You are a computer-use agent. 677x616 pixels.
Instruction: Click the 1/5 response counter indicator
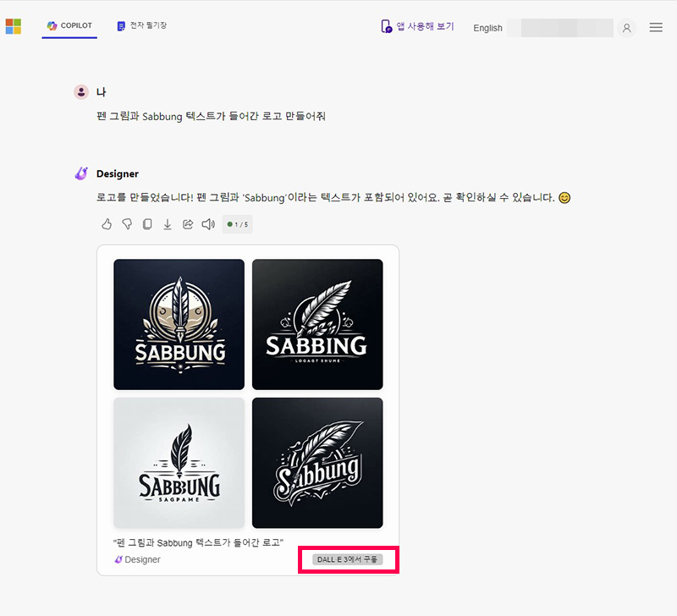(238, 224)
